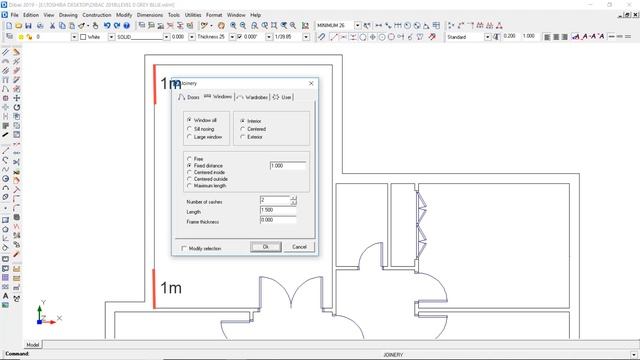Click the Save floppy disk icon
The height and width of the screenshot is (360, 640).
pos(28,26)
